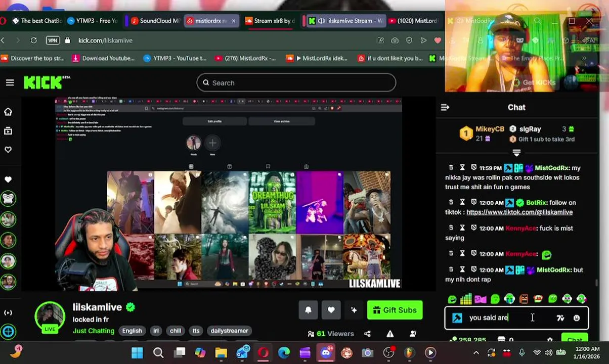Viewport: 609px width, 364px height.
Task: Turn on notifications with the bell button
Action: click(x=308, y=310)
